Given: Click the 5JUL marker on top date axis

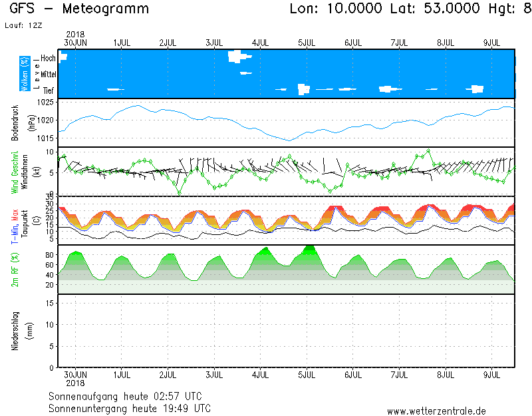Looking at the screenshot, I should point(307,43).
